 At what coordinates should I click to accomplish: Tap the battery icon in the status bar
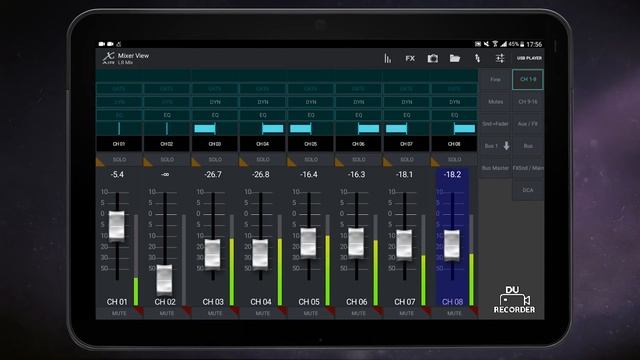522,44
